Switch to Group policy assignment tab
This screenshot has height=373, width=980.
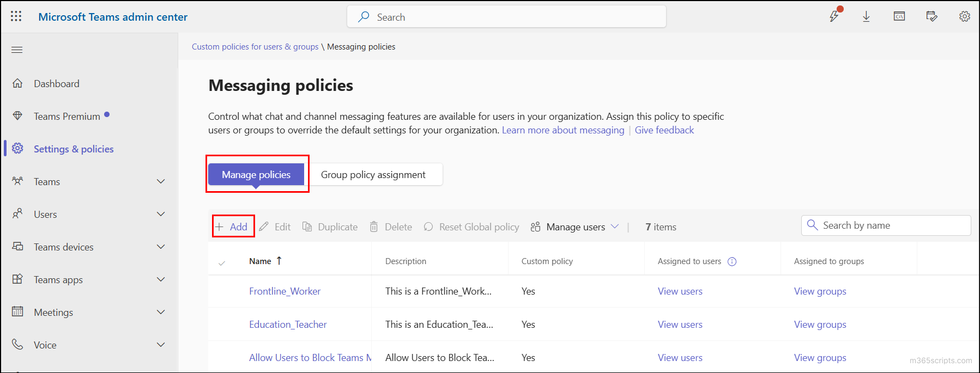point(373,174)
